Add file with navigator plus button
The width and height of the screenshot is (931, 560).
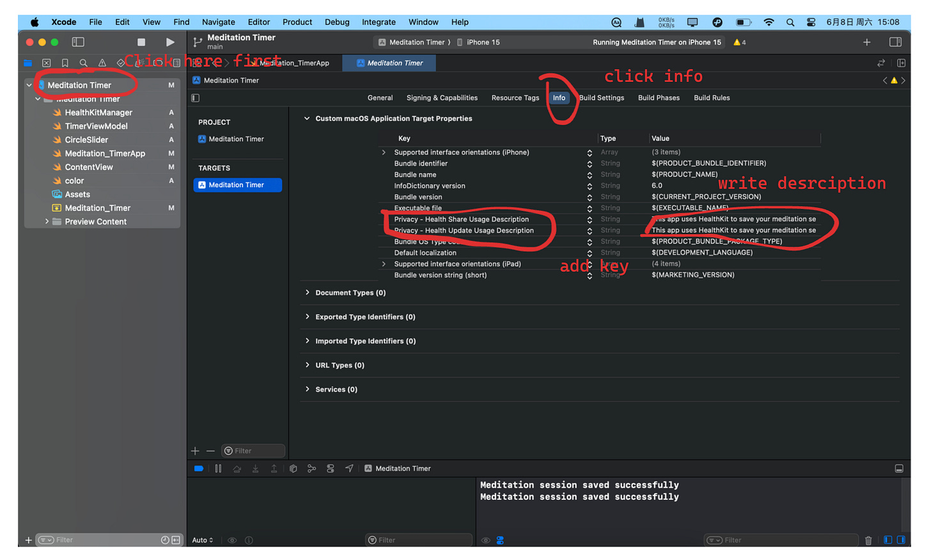pos(28,540)
